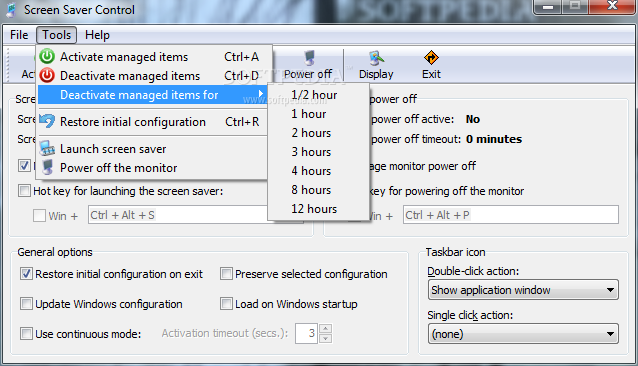Toggle the checked box below screen saver settings
This screenshot has width=638, height=366.
pos(24,166)
